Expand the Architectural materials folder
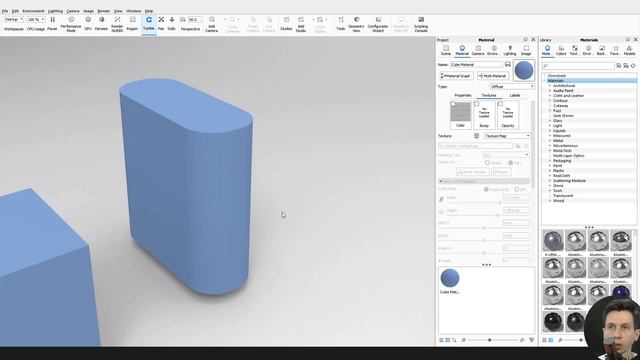 click(550, 86)
